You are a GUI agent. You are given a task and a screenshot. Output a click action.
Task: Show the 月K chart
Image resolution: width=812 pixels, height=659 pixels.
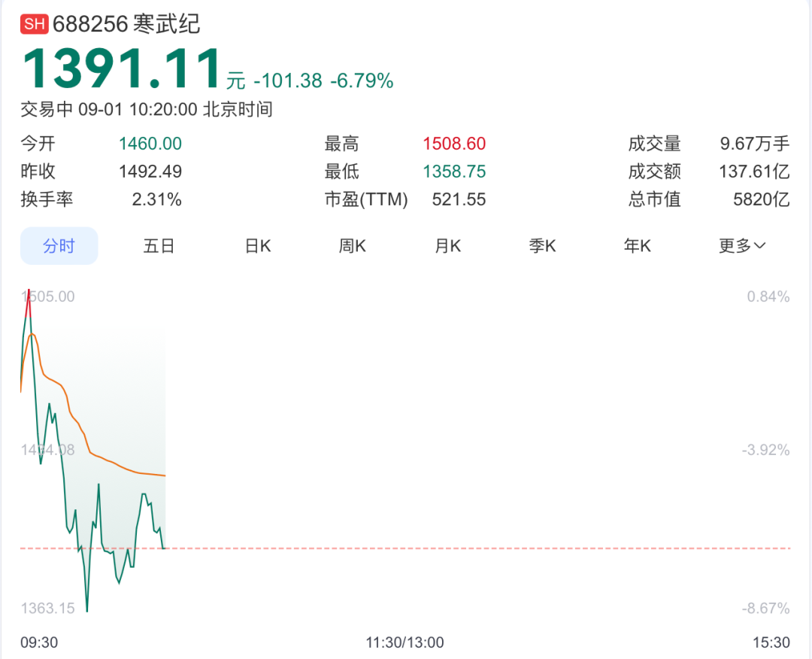click(x=447, y=246)
